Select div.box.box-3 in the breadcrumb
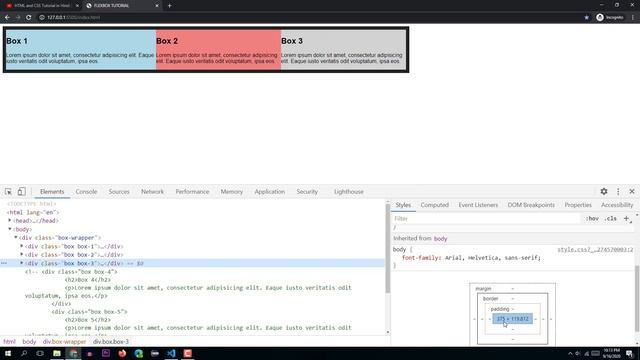This screenshot has width=640, height=360. point(111,342)
